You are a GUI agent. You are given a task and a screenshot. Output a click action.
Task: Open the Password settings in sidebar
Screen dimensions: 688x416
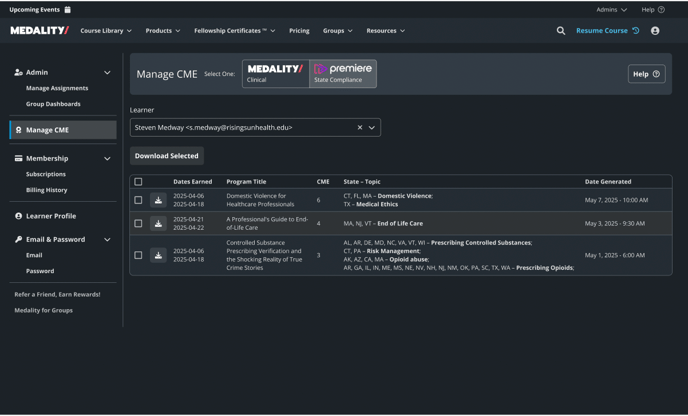40,271
